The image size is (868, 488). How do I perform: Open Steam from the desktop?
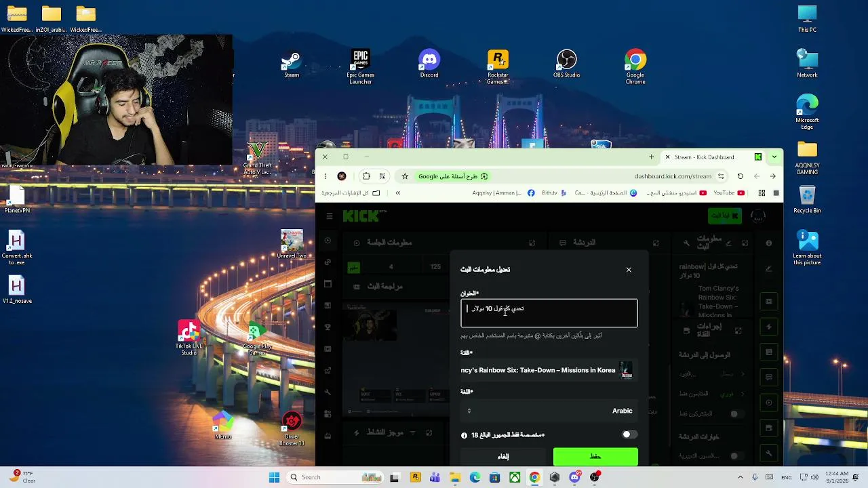[x=292, y=64]
